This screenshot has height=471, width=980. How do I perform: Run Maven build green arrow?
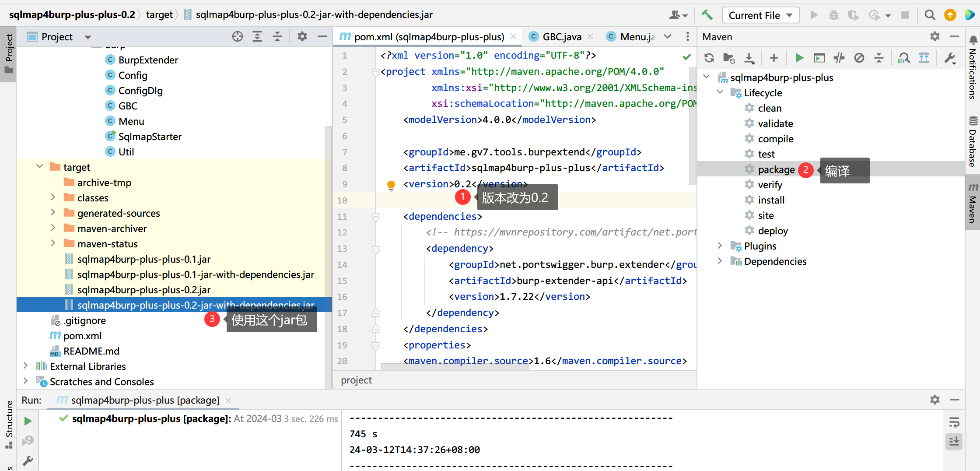point(799,58)
